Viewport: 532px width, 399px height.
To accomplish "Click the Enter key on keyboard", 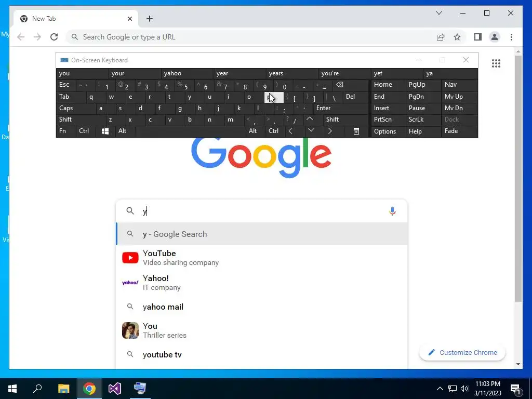I will click(x=341, y=108).
